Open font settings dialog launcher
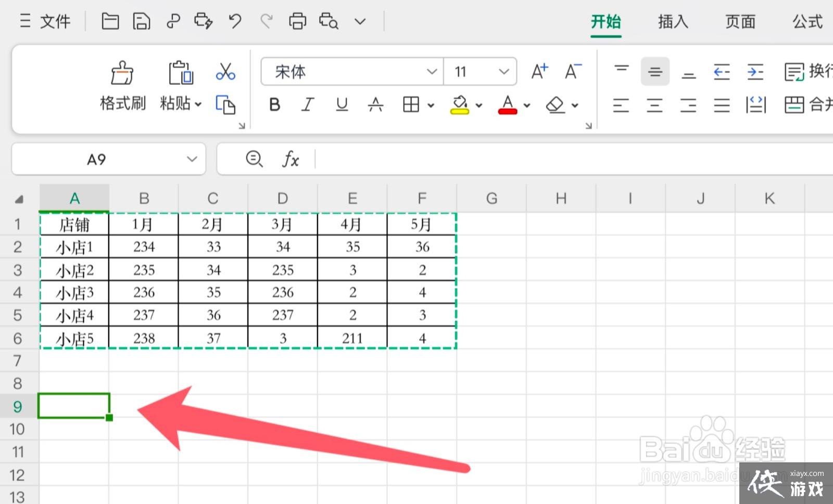The image size is (833, 504). (x=588, y=125)
